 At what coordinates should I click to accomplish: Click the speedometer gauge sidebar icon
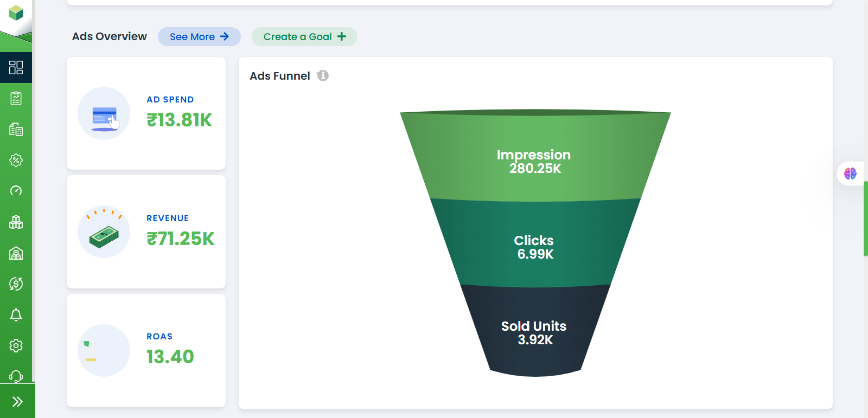coord(16,191)
